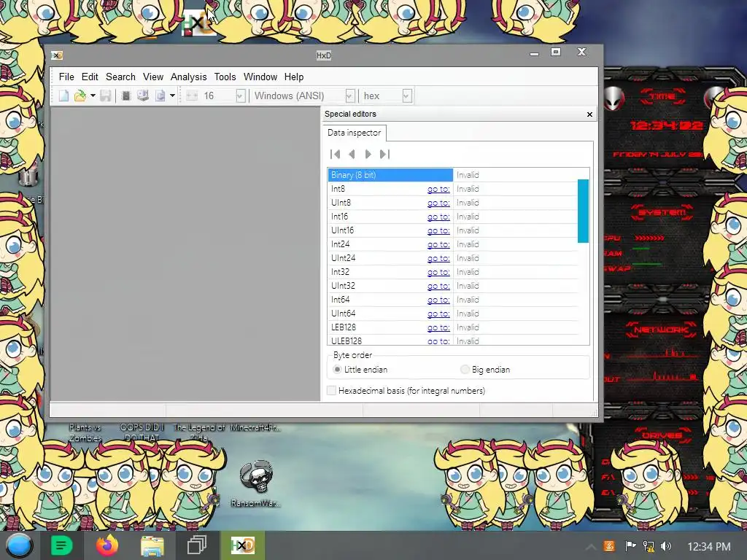Open the Tools menu
The width and height of the screenshot is (747, 560).
225,77
